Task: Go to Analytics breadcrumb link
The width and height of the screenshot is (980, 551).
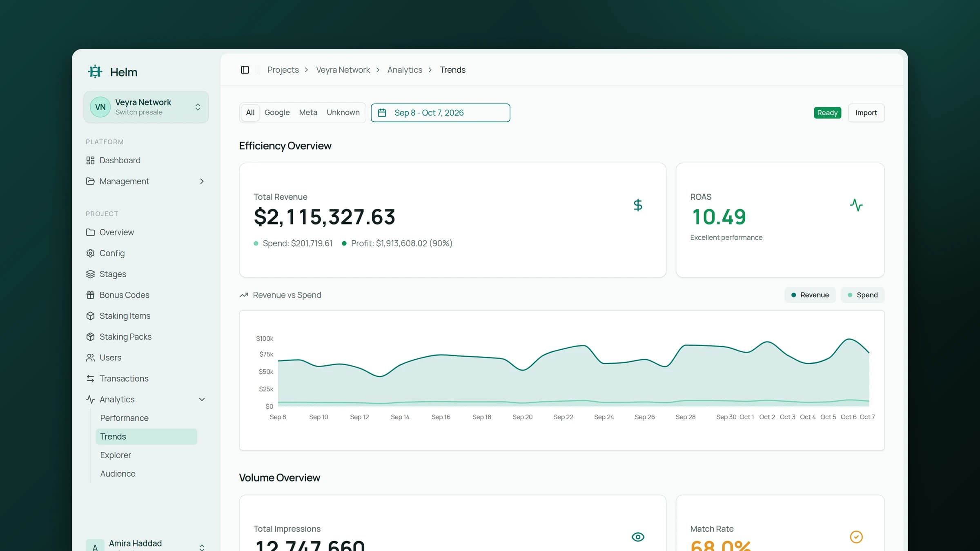Action: coord(405,70)
